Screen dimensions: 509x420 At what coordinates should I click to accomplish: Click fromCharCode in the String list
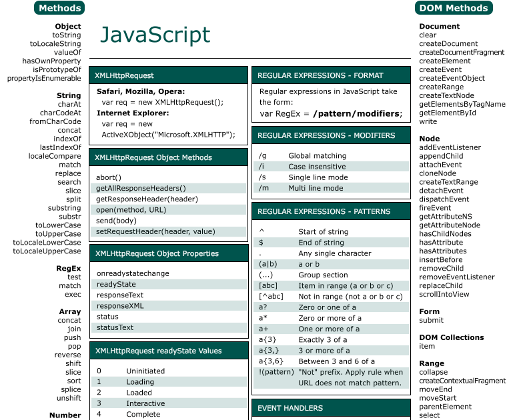pyautogui.click(x=55, y=121)
